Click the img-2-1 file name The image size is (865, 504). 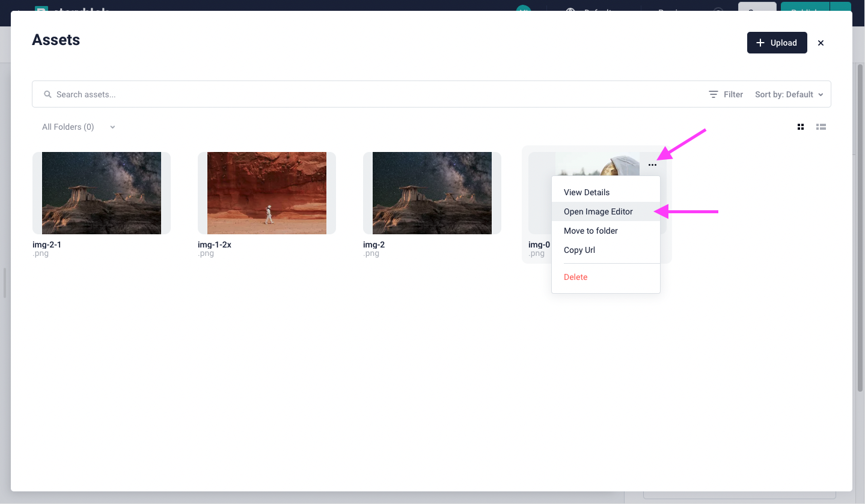click(x=47, y=244)
